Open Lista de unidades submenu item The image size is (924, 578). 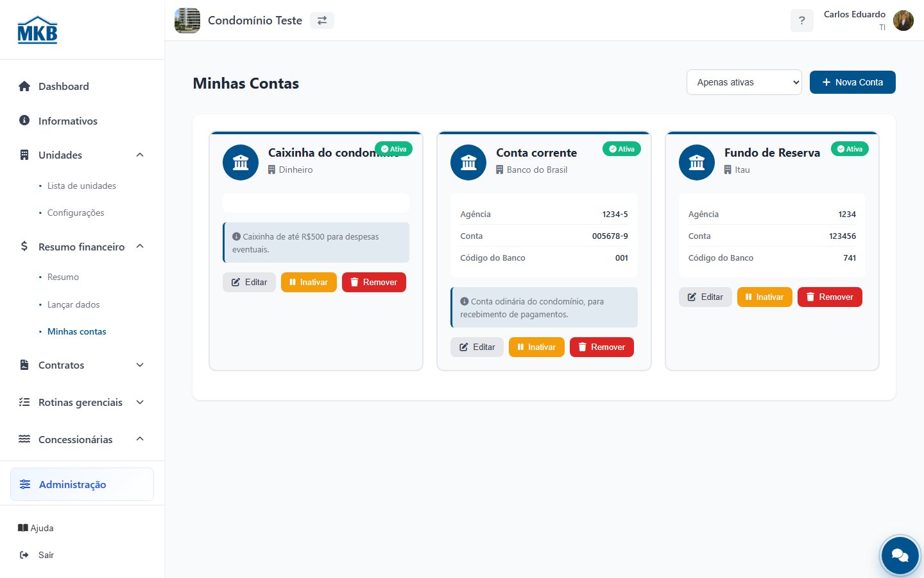tap(81, 186)
